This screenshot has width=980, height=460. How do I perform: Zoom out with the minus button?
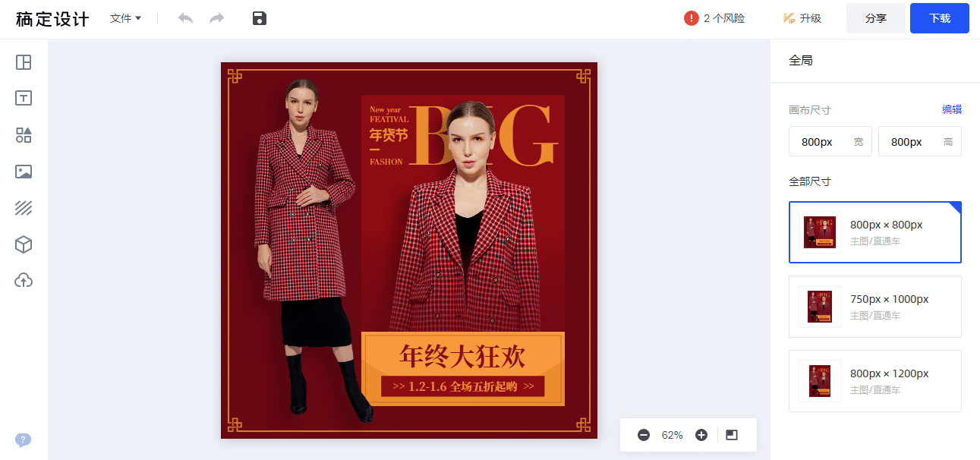point(644,435)
